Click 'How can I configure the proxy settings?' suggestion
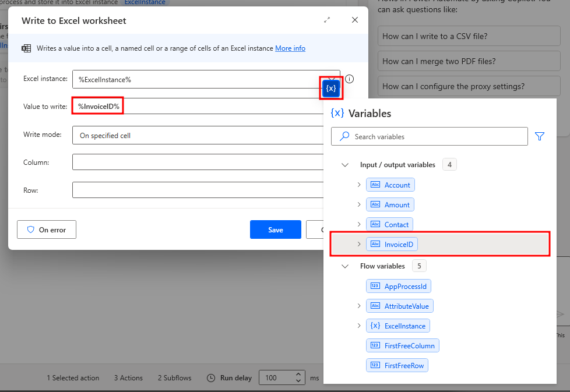 point(469,86)
